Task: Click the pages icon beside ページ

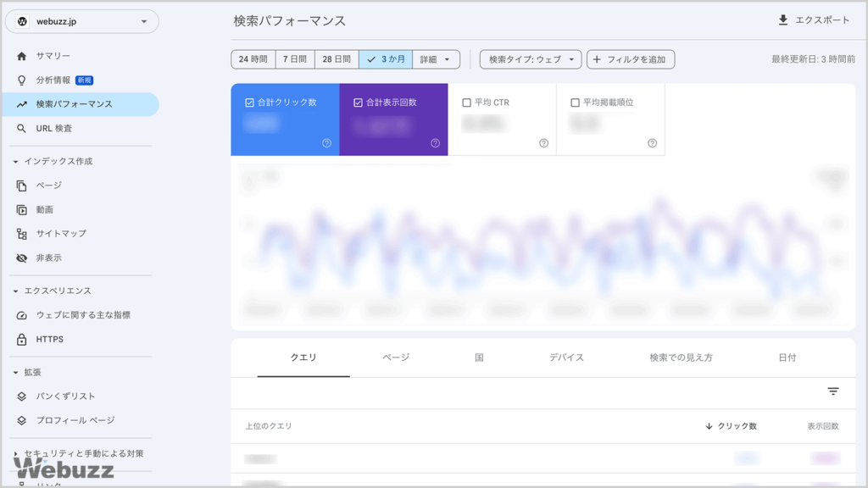Action: (x=21, y=186)
